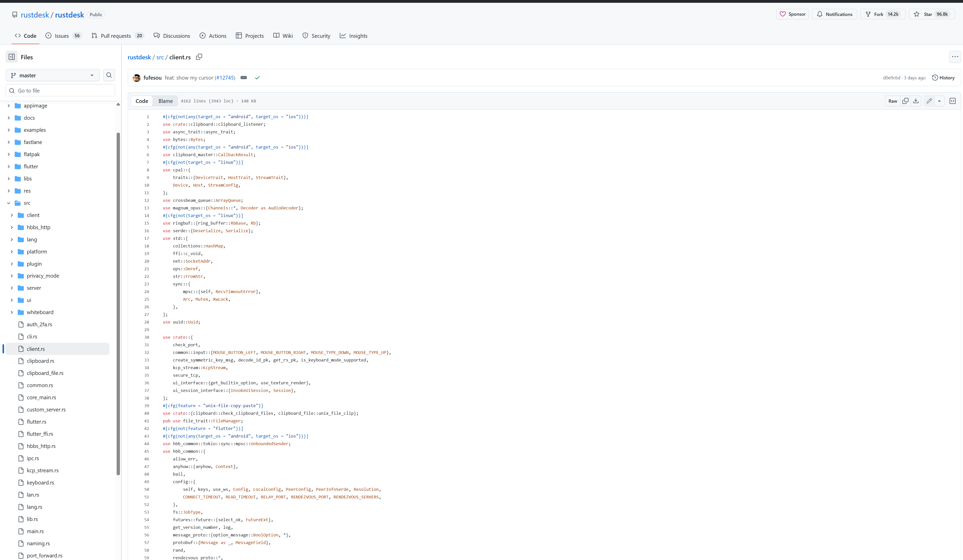Open the ui folder
This screenshot has width=963, height=560.
point(29,300)
